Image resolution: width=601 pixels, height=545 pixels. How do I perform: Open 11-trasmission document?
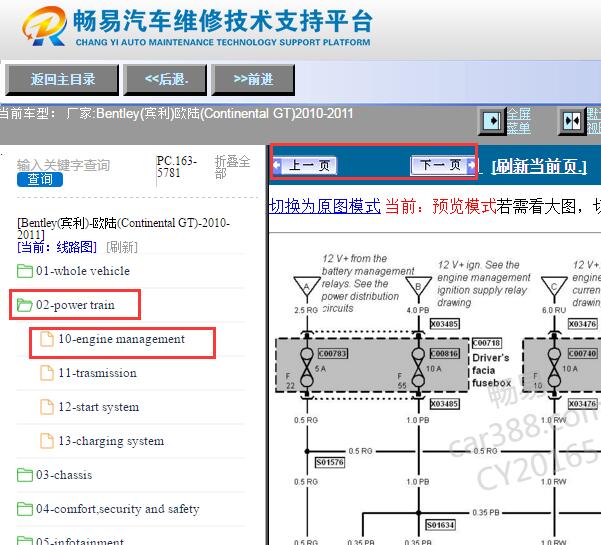click(97, 373)
